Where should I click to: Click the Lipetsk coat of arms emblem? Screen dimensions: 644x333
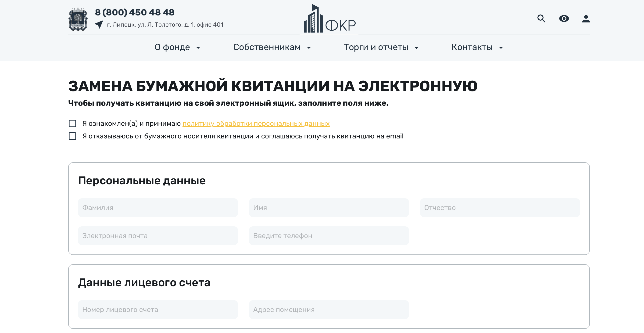(78, 19)
